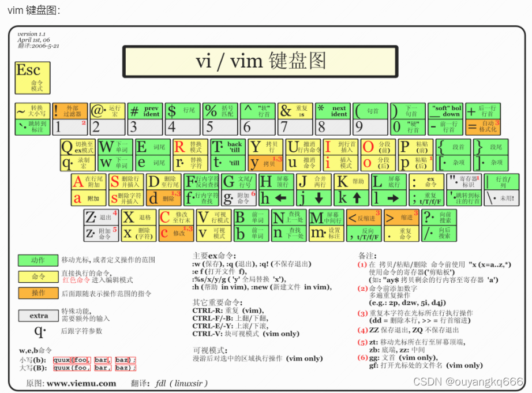532x393 pixels.
Task: Click the 'CTRL-V: 块可视模式' line
Action: click(x=246, y=334)
